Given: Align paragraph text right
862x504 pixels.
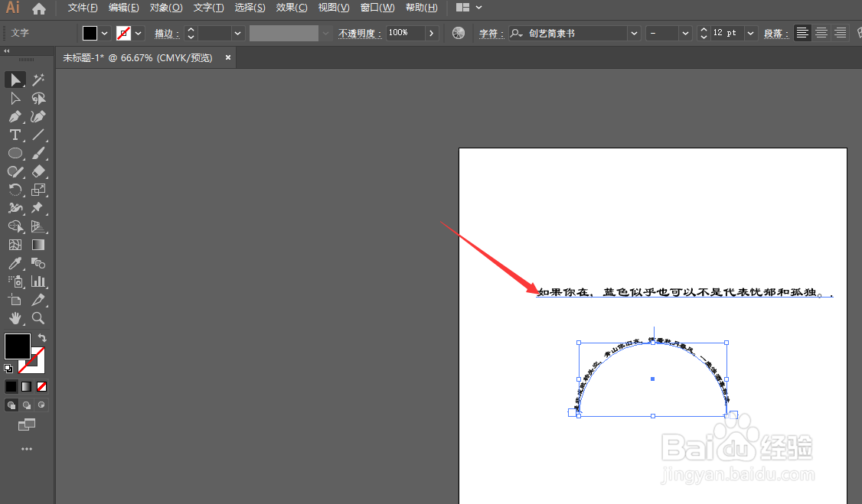Looking at the screenshot, I should [840, 33].
